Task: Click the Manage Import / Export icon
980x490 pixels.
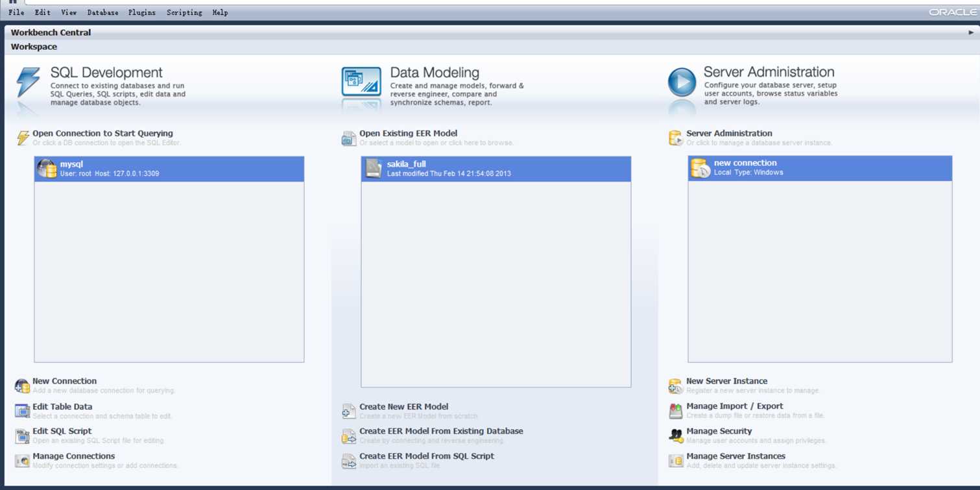Action: click(675, 411)
